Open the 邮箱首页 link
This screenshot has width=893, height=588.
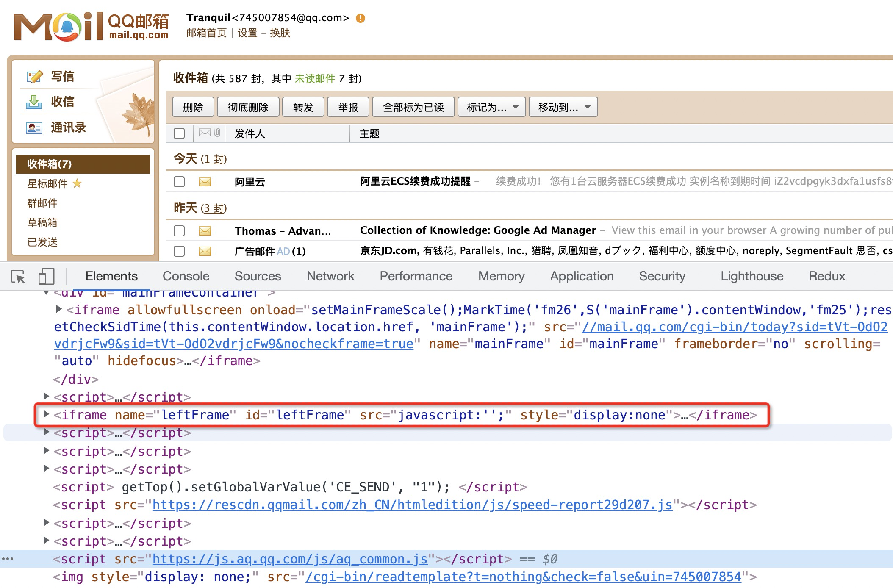(x=207, y=33)
